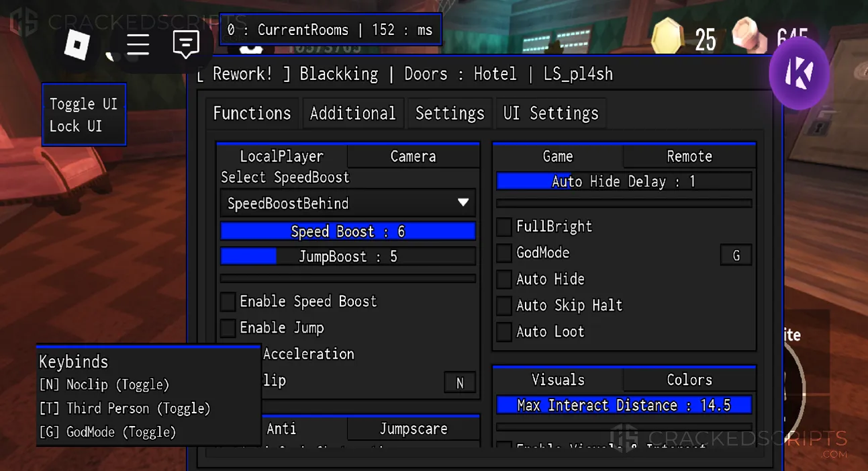Viewport: 868px width, 471px height.
Task: Click the Keybinds panel heading
Action: pyautogui.click(x=73, y=362)
